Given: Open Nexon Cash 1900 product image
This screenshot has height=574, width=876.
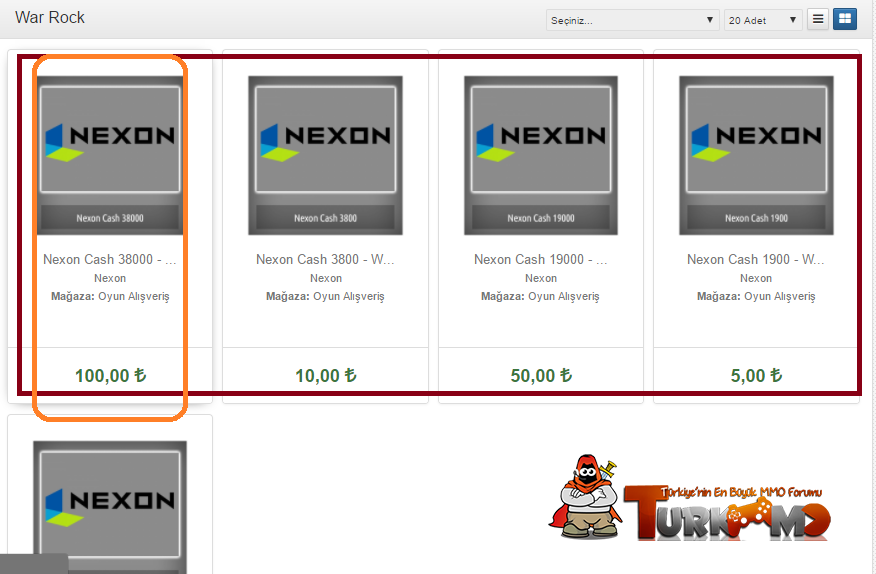Looking at the screenshot, I should coord(756,155).
